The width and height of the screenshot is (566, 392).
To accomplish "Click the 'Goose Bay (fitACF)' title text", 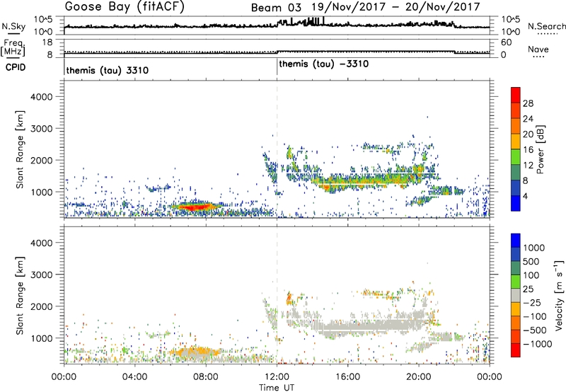I will tap(125, 7).
